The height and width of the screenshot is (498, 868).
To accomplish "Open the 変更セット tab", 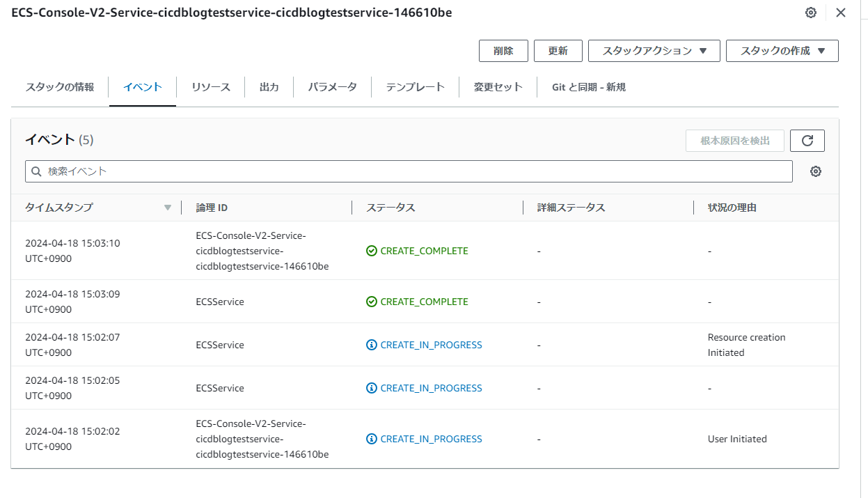I will tap(498, 87).
